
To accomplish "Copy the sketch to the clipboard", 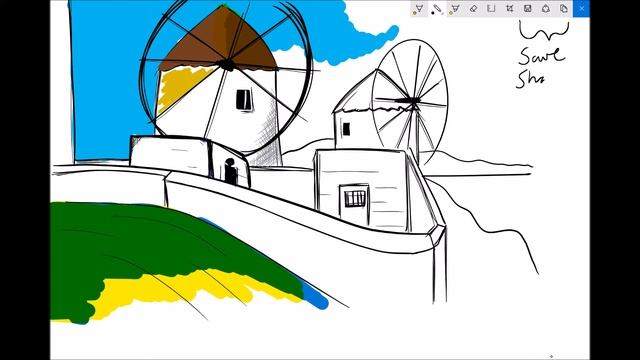I will click(564, 8).
